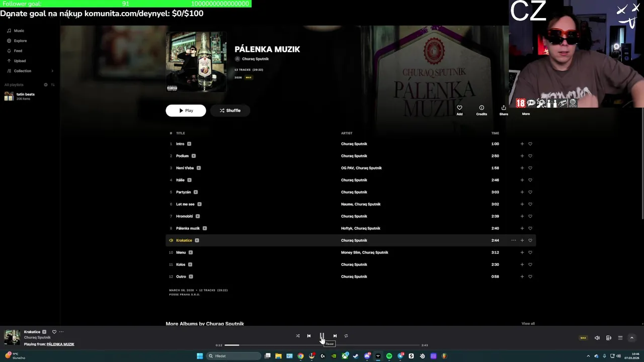Screen dimensions: 644x362
Task: Open the Churaq Sputnik artist link under the album title
Action: [x=255, y=59]
